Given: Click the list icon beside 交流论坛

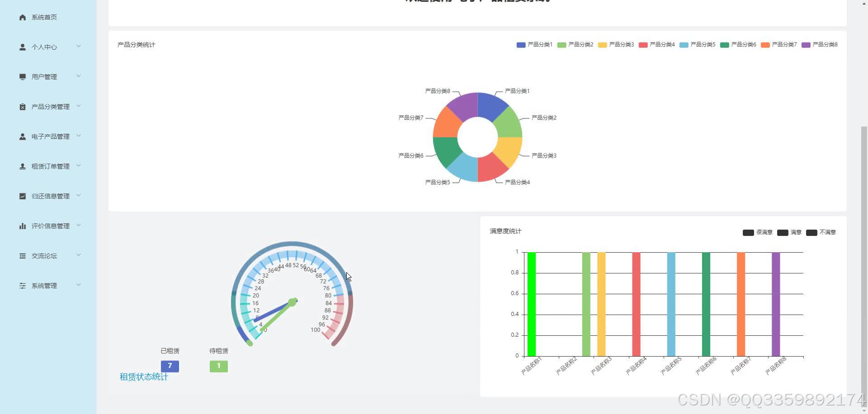Looking at the screenshot, I should click(23, 256).
